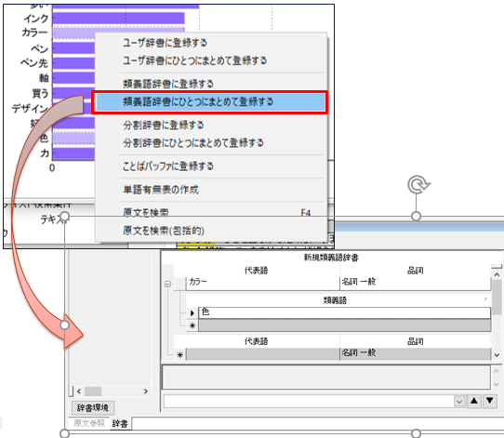Click the dictionary grid vertical scrollbar thumb

pos(497,298)
